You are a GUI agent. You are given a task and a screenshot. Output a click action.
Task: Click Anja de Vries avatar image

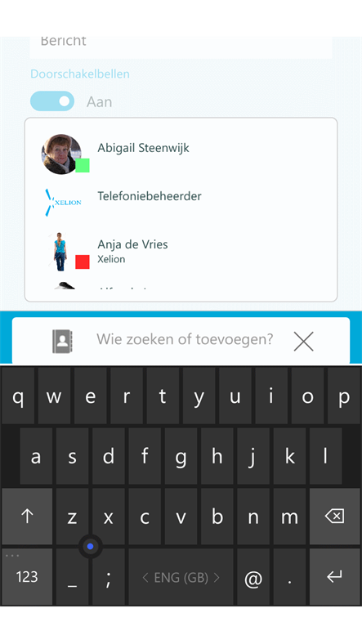click(x=60, y=252)
